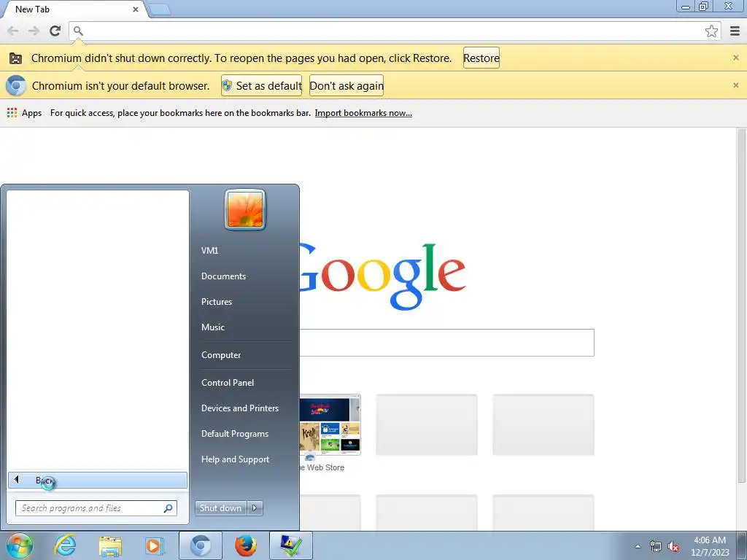Launch Firefox from taskbar
Screen dimensions: 747x560
245,545
